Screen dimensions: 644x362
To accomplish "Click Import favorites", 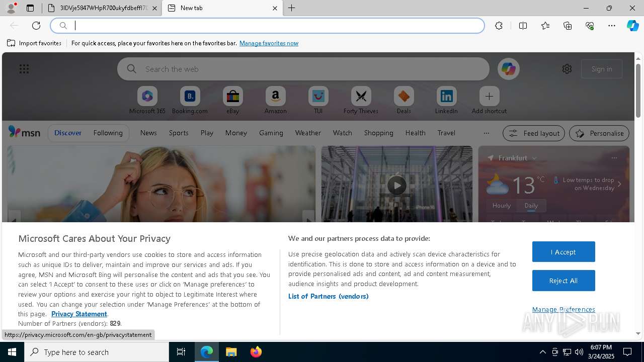I will 34,43.
